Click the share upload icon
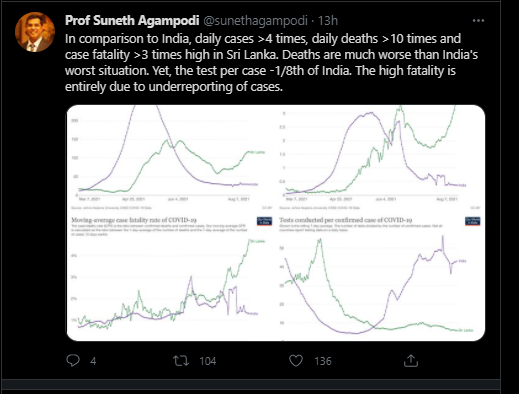The width and height of the screenshot is (519, 394). [x=411, y=361]
